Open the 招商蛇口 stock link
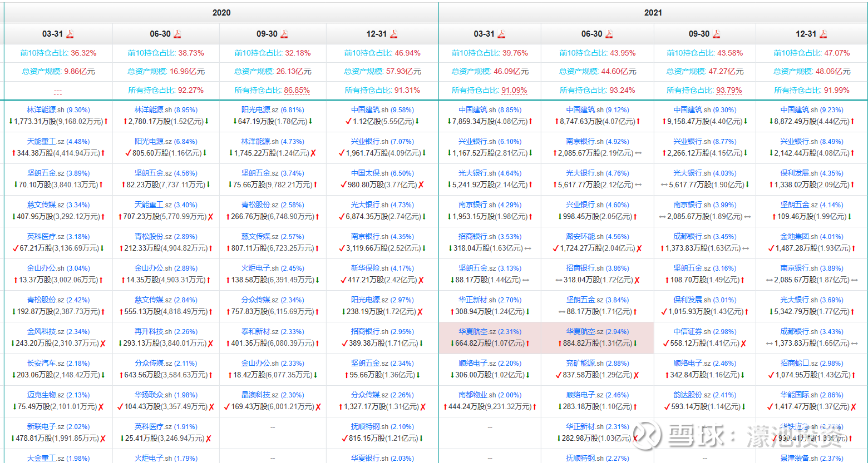This screenshot has height=463, width=868. [x=795, y=364]
